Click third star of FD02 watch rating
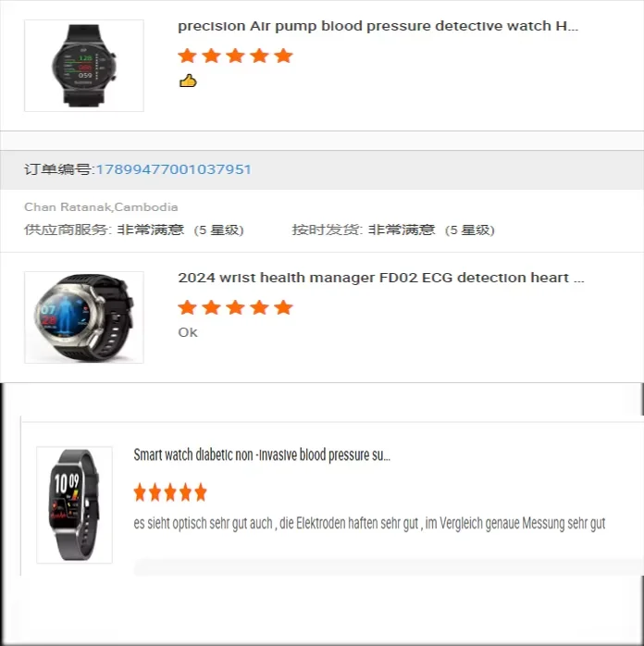The height and width of the screenshot is (646, 644). pyautogui.click(x=236, y=307)
